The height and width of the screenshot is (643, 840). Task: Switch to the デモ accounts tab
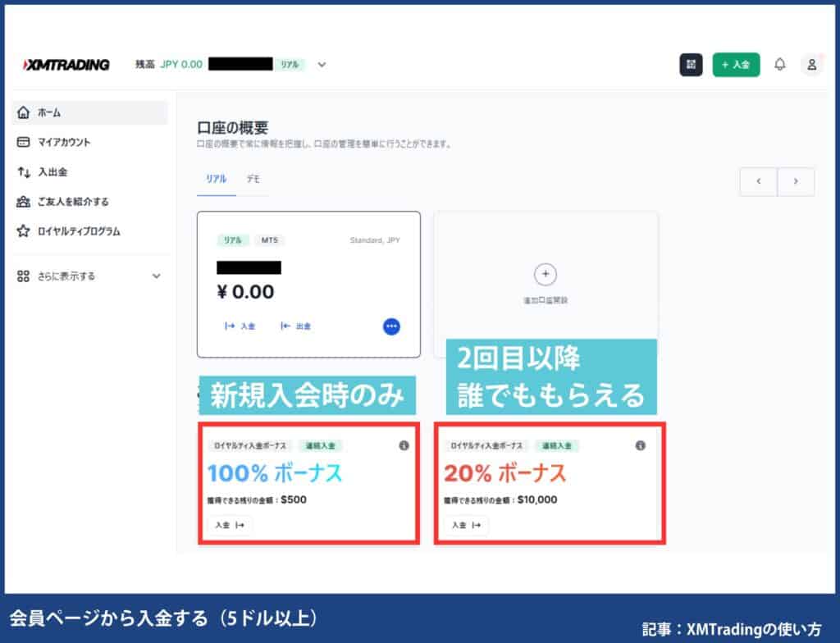pyautogui.click(x=253, y=179)
